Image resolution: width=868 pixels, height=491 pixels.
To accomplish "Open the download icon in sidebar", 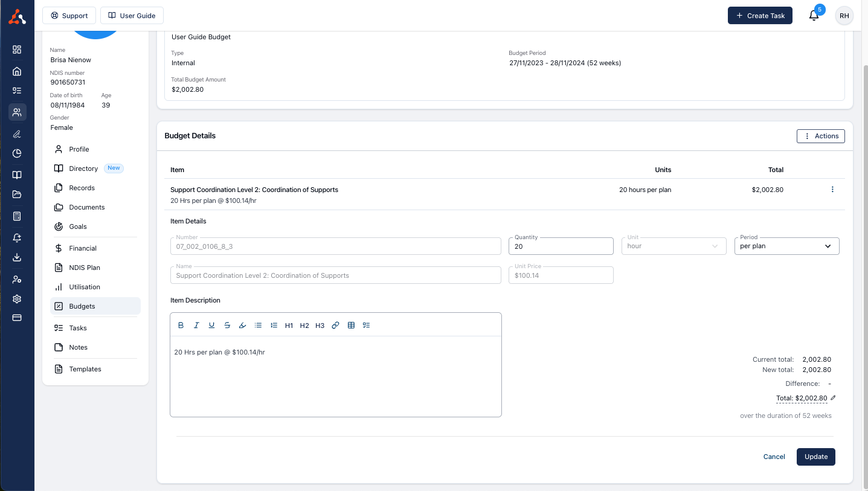I will [17, 257].
